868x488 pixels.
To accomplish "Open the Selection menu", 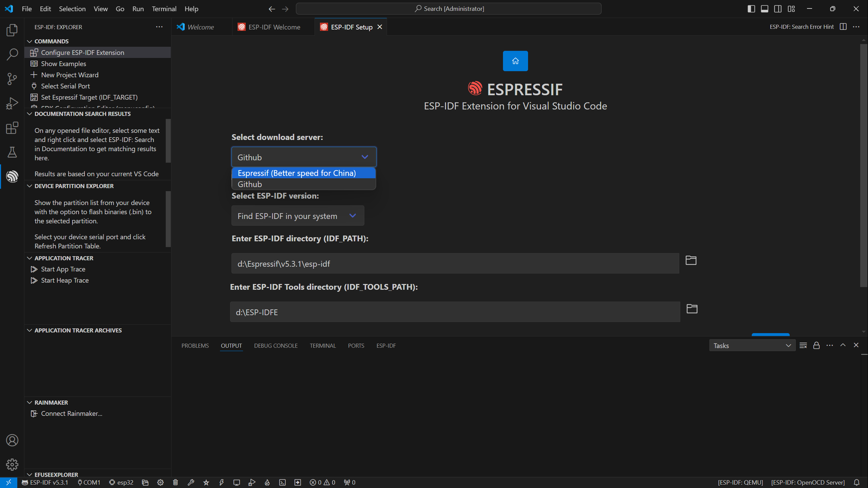I will (x=72, y=9).
